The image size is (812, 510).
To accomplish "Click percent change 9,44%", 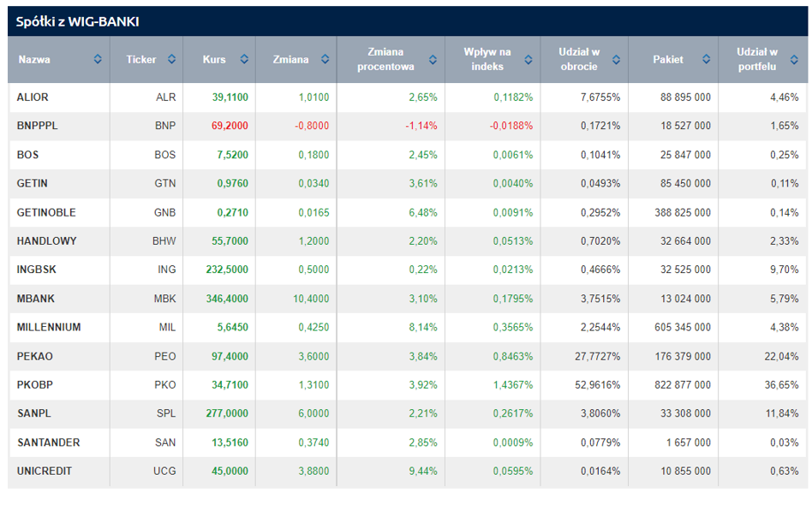I will (x=423, y=471).
